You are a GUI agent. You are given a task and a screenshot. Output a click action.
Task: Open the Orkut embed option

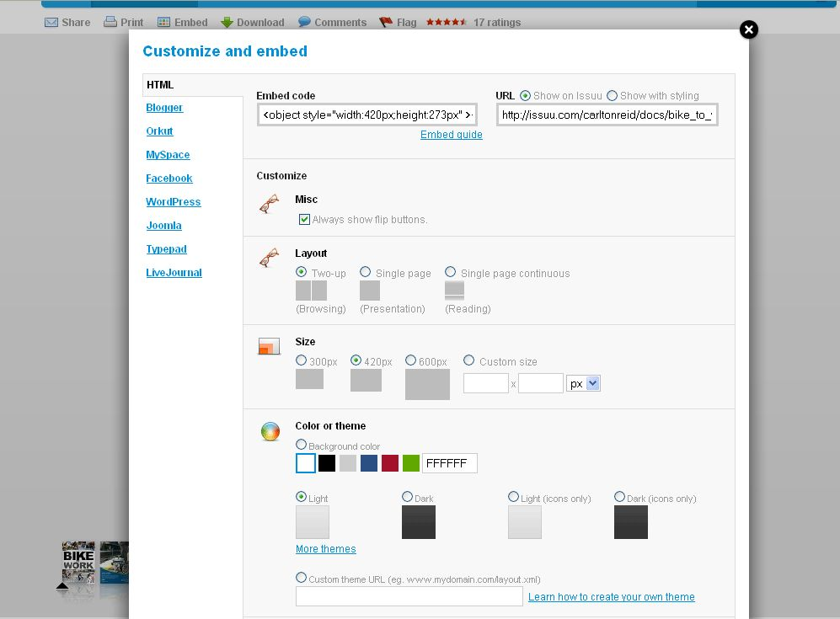(x=159, y=131)
